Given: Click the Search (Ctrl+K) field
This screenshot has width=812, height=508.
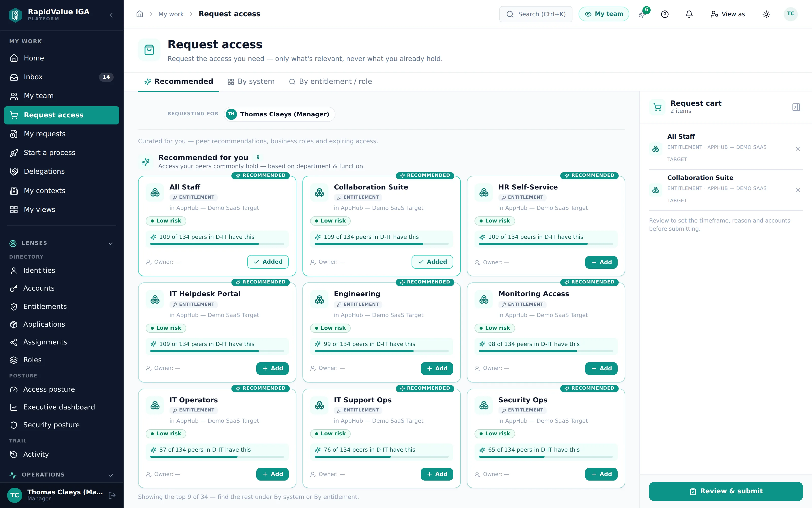Looking at the screenshot, I should (536, 14).
